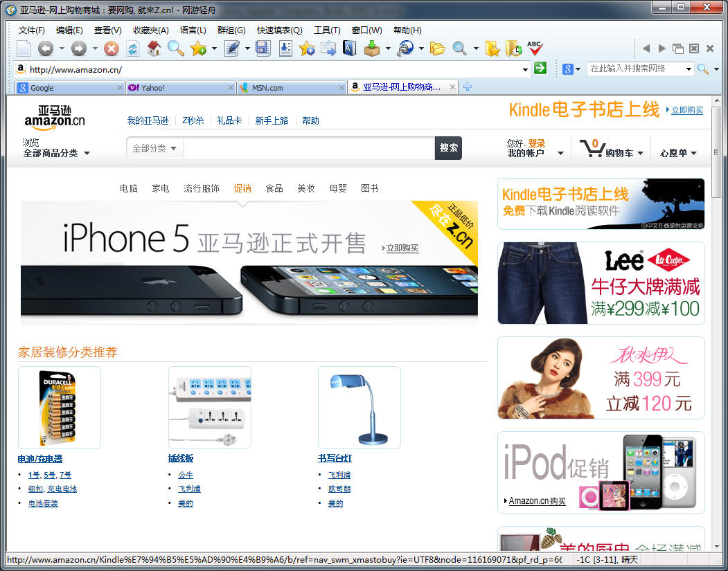Go back with the left arrow button
The height and width of the screenshot is (571, 728).
(x=46, y=48)
